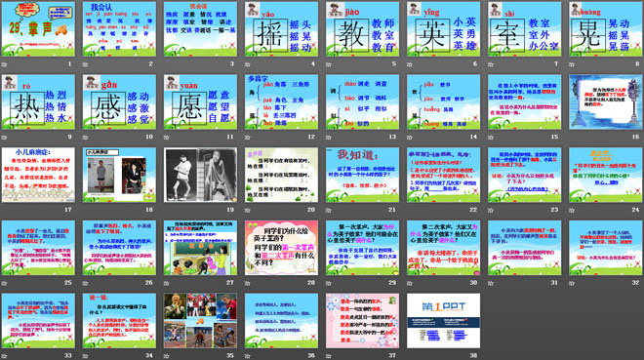Select slide 28 pink bordered question slide

click(281, 248)
